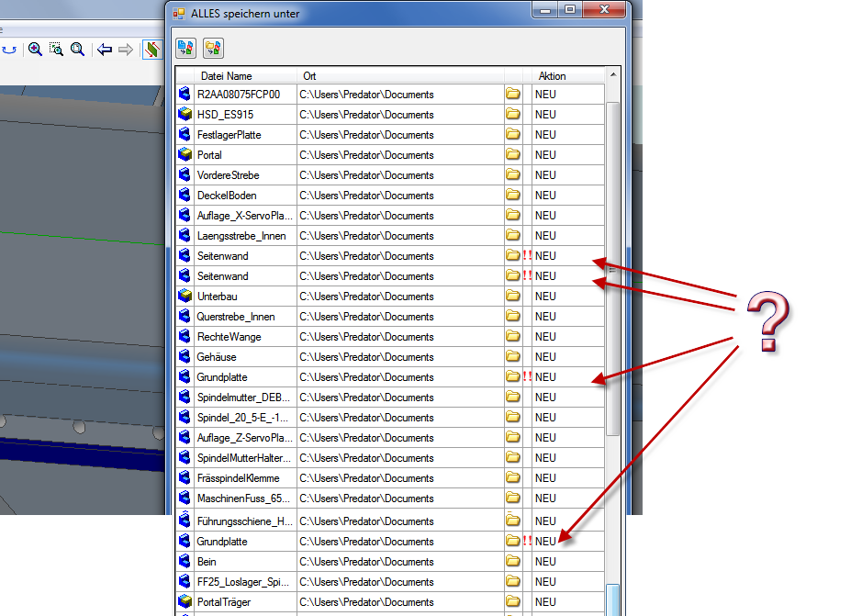The width and height of the screenshot is (862, 616).
Task: Select file name Auflage_X-ServoPla...
Action: pyautogui.click(x=244, y=216)
